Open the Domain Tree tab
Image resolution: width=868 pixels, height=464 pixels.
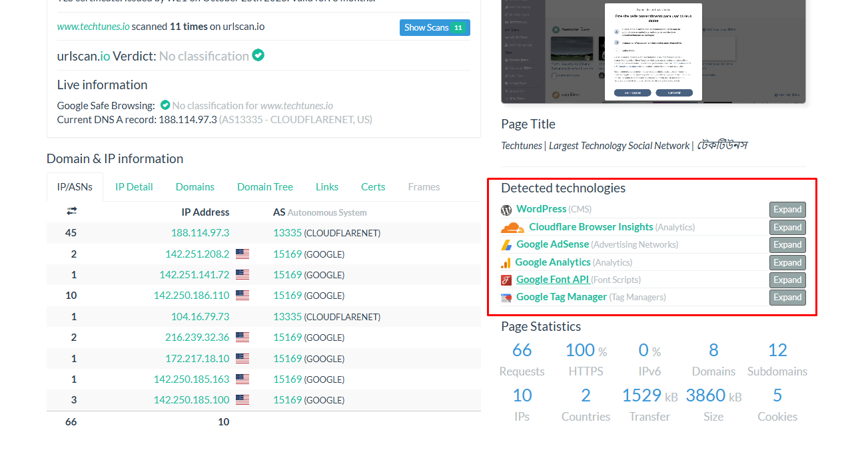[265, 187]
